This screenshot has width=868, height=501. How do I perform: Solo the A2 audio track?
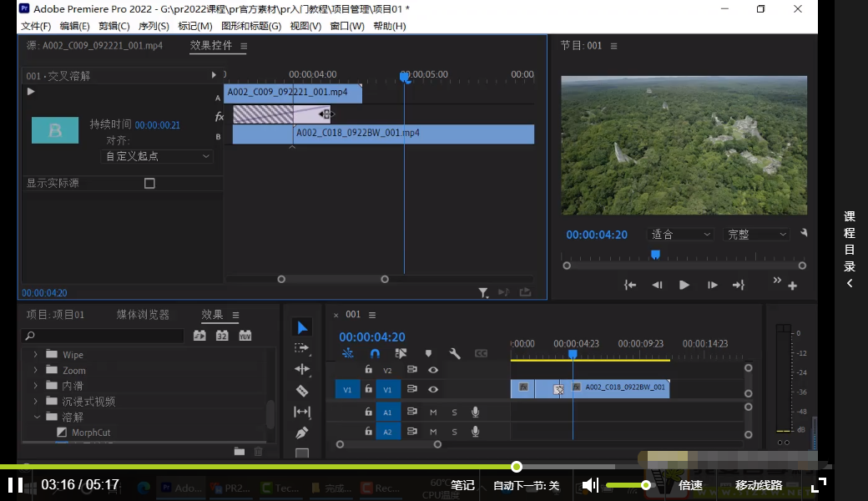click(454, 432)
